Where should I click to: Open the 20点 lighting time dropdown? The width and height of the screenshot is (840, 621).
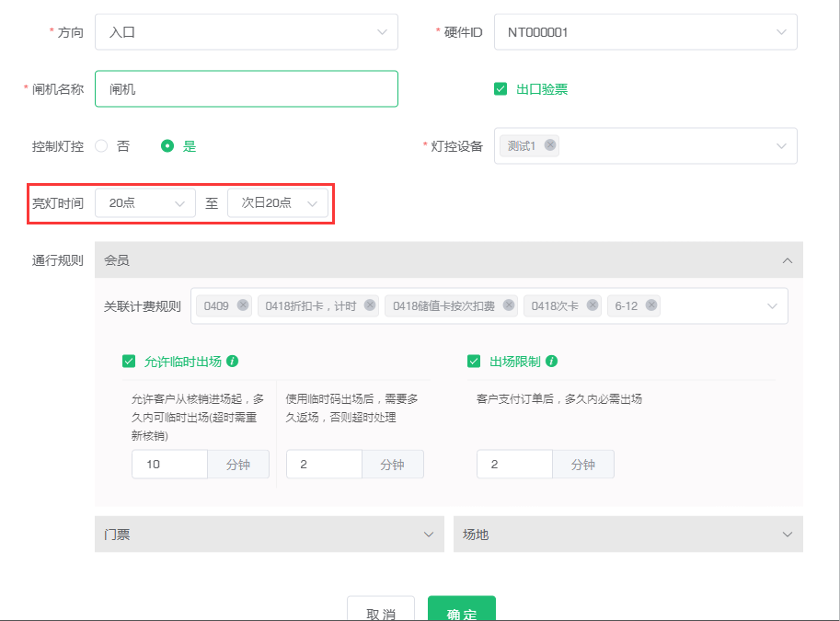144,202
